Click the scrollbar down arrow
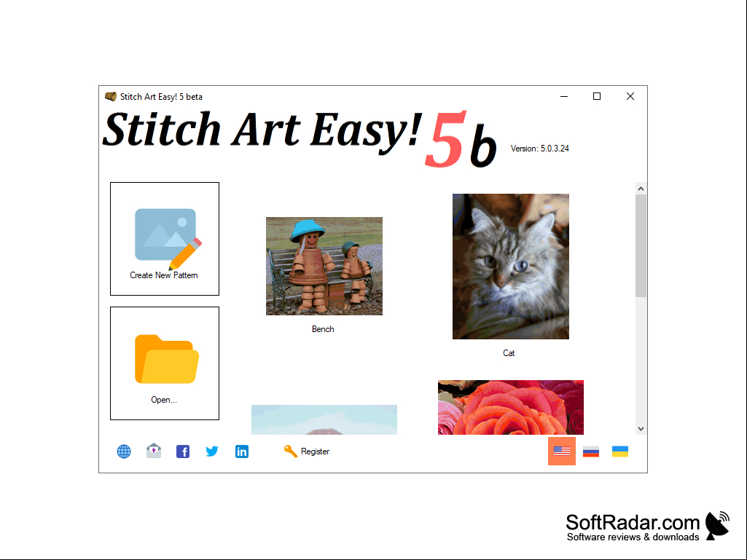747x560 pixels. (x=641, y=429)
